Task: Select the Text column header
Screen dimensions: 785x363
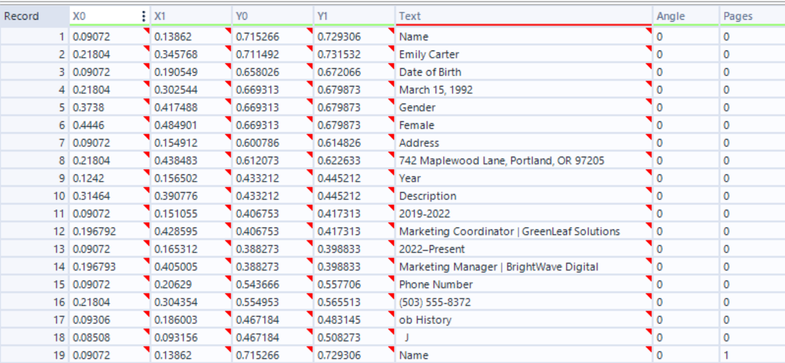Action: [524, 17]
